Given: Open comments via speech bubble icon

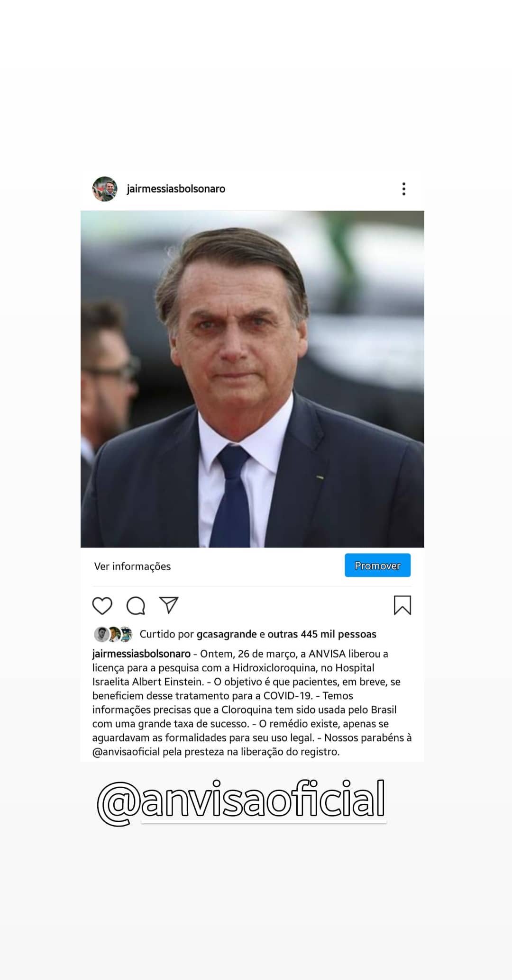Looking at the screenshot, I should click(x=136, y=605).
